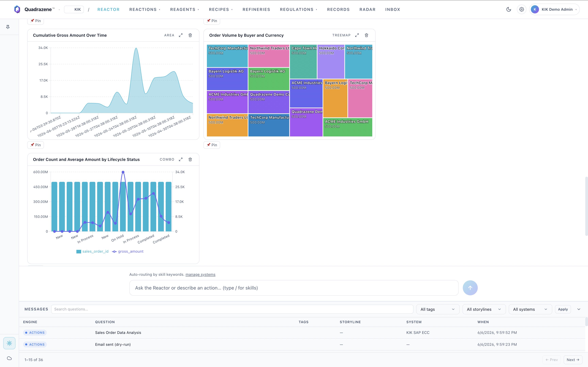This screenshot has width=588, height=367.
Task: Click the pin icon in left sidebar
Action: pyautogui.click(x=8, y=27)
